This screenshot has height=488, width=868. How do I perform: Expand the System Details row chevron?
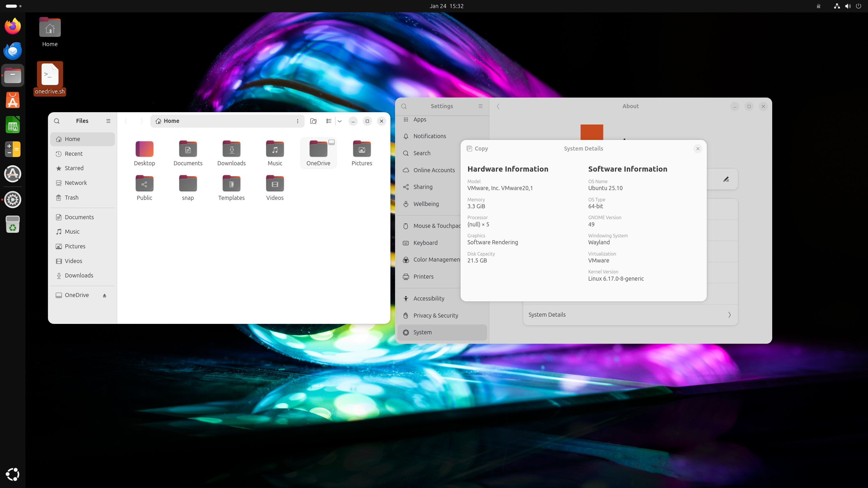(729, 315)
